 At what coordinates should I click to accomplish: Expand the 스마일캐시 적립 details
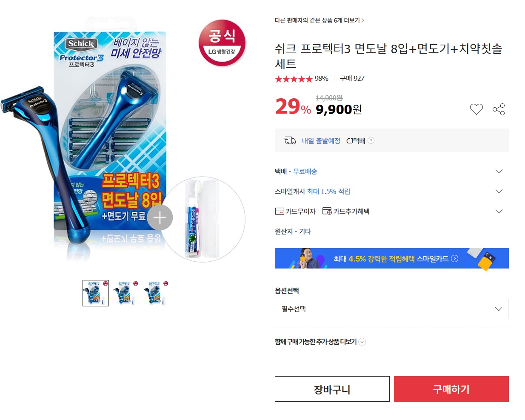(499, 191)
